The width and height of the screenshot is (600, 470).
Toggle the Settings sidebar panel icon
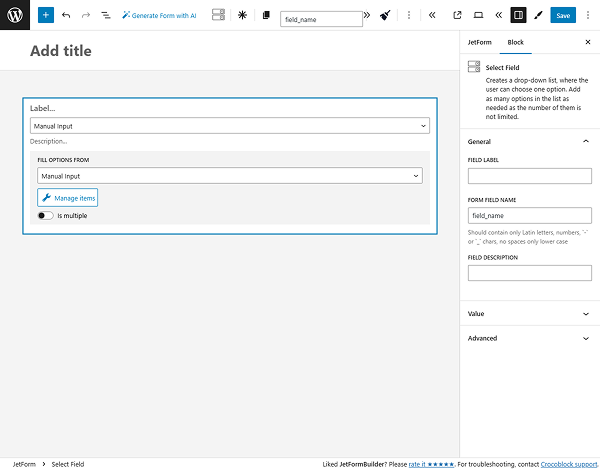518,15
